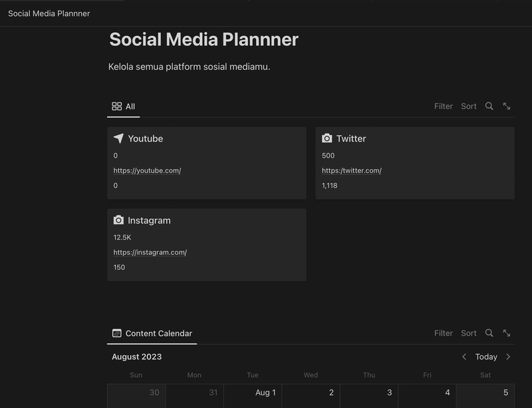Select calendar day 5 under Sat

coord(485,396)
